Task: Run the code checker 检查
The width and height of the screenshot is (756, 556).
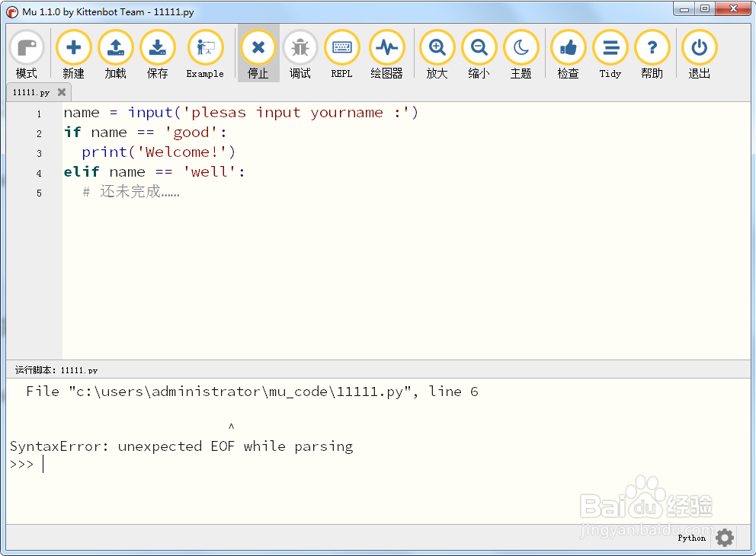Action: point(569,47)
